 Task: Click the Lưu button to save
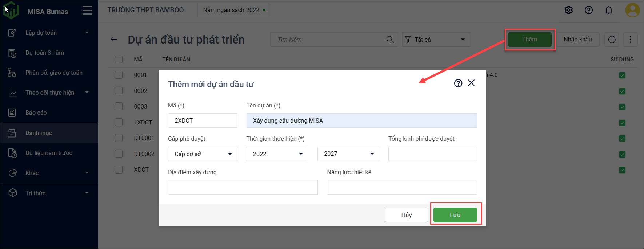[455, 215]
